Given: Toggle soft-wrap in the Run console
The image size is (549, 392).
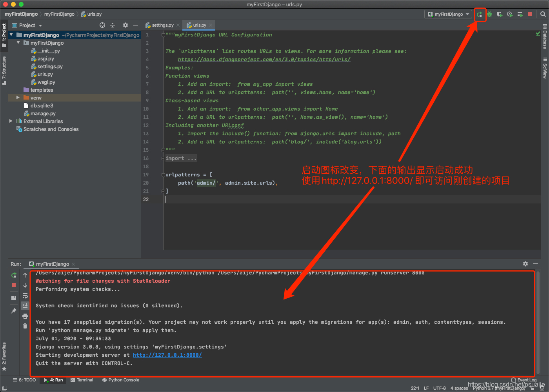Looking at the screenshot, I should pos(25,296).
